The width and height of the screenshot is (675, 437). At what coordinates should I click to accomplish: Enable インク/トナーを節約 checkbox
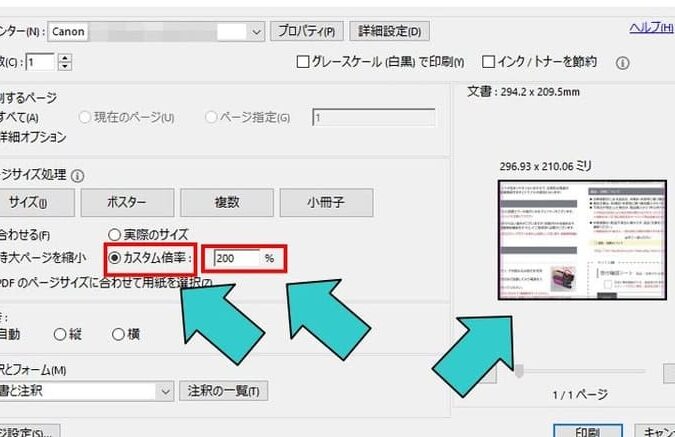click(x=488, y=62)
